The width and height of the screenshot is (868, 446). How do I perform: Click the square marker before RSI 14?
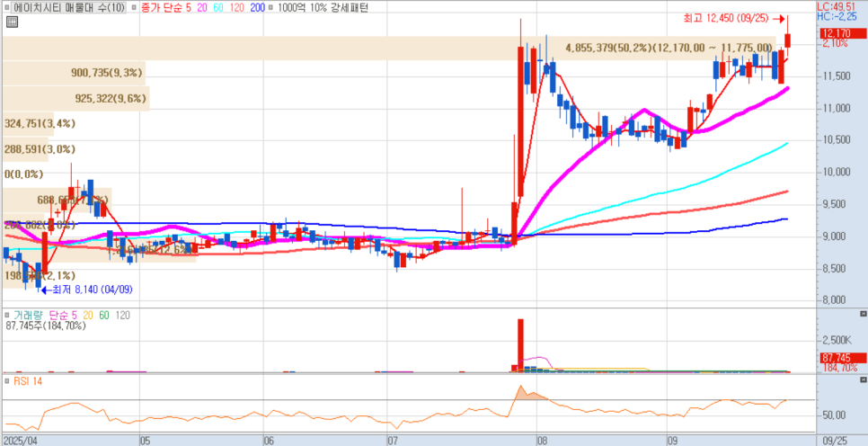(x=6, y=381)
